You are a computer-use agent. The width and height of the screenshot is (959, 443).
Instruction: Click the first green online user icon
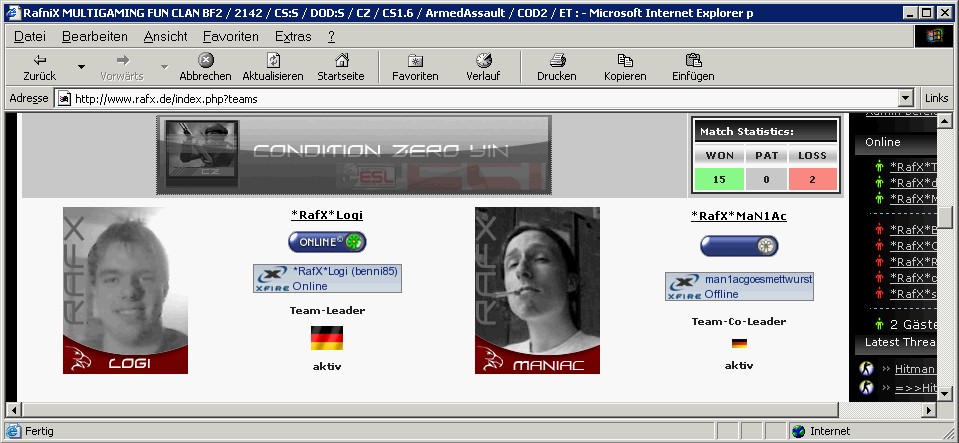coord(879,166)
